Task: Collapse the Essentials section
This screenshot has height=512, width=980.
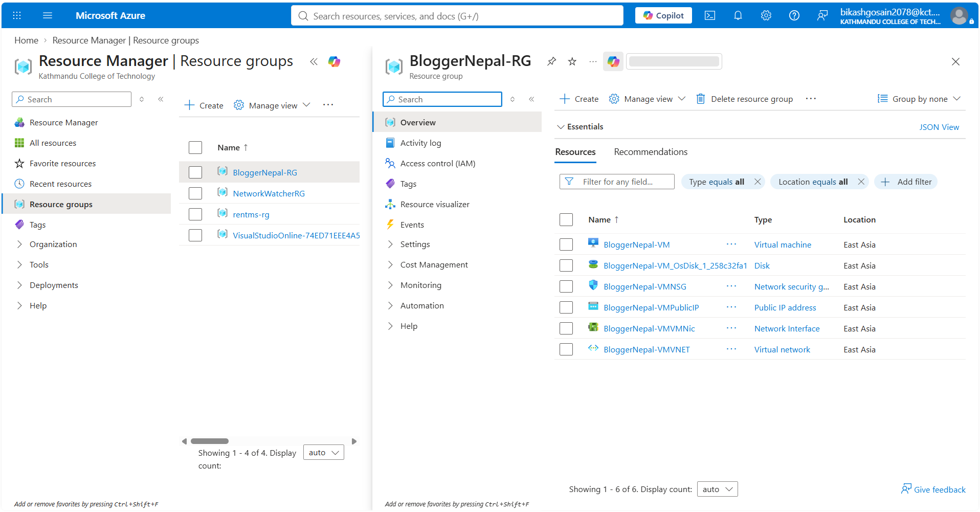Action: (580, 127)
